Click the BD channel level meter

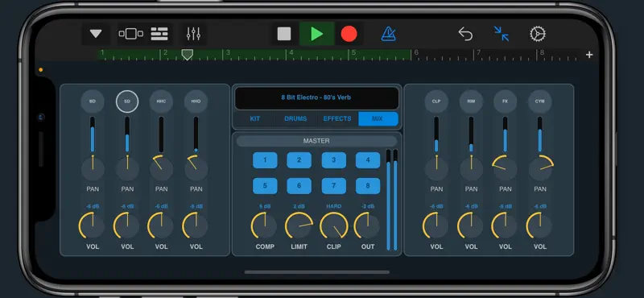point(93,135)
